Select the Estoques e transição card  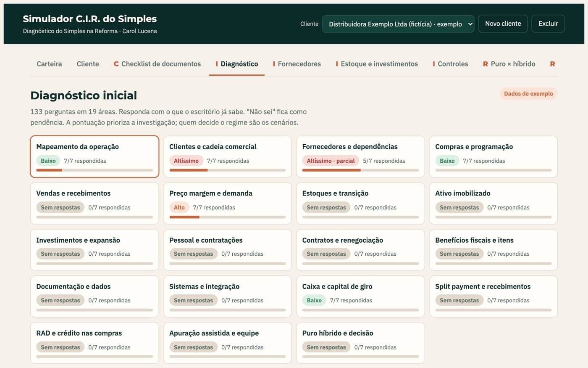(360, 203)
